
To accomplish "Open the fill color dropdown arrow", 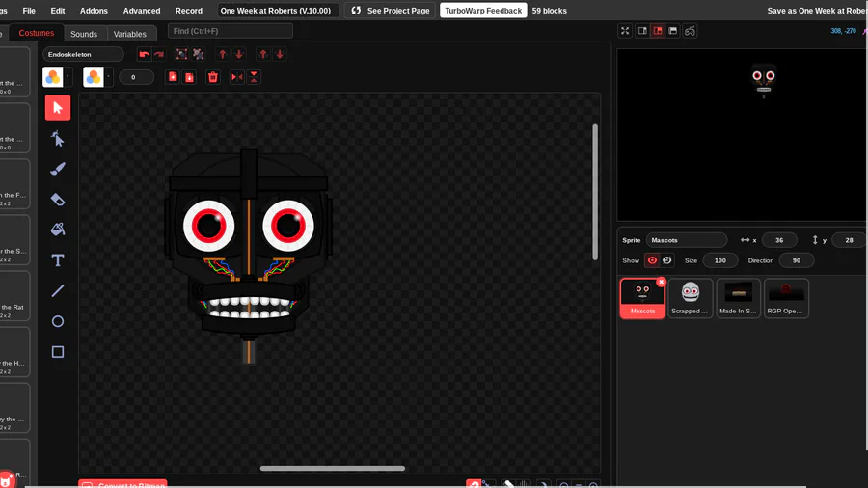I will [x=68, y=77].
